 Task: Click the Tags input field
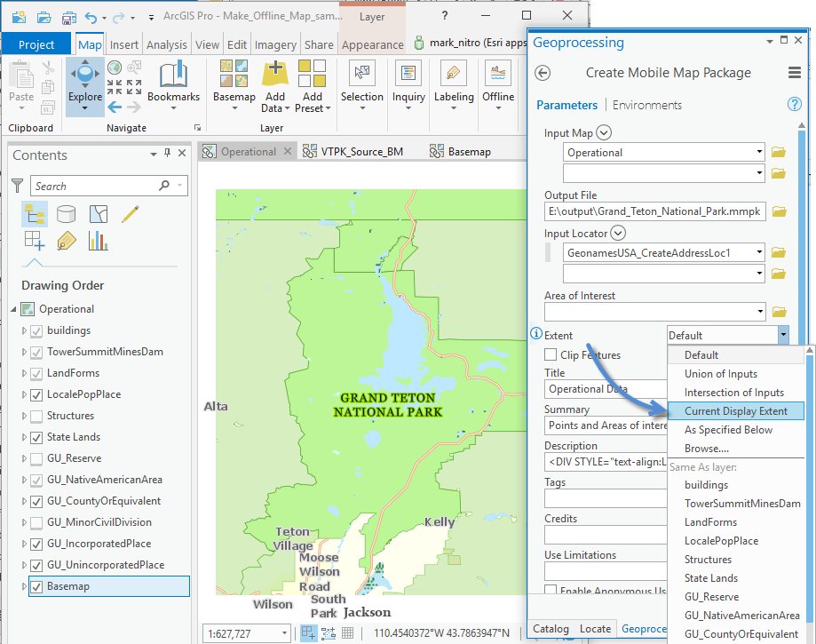(x=606, y=498)
